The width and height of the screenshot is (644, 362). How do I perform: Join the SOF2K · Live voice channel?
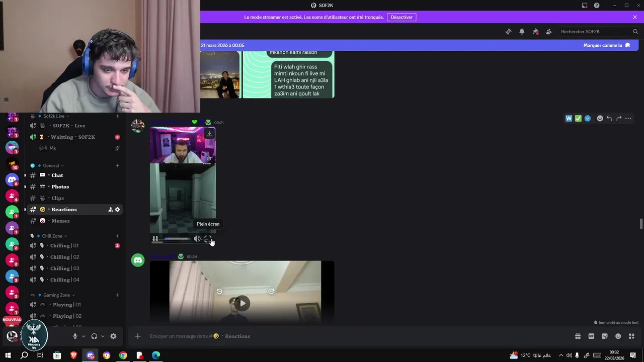pyautogui.click(x=74, y=126)
